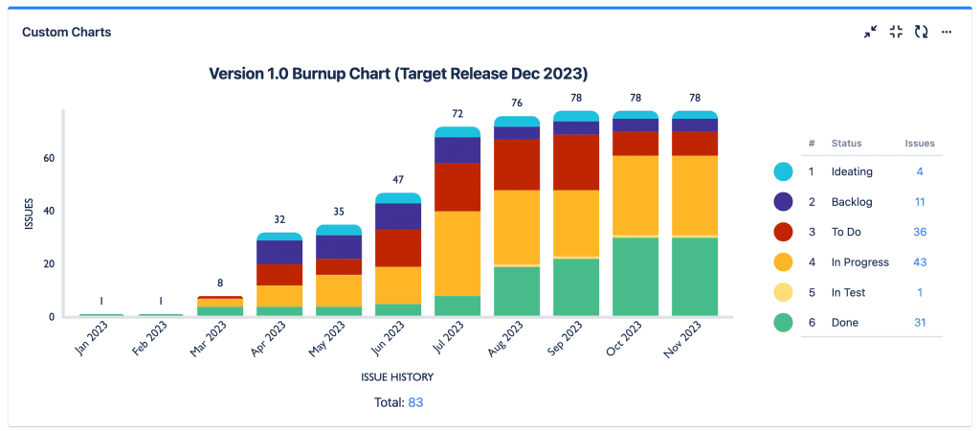The width and height of the screenshot is (980, 431).
Task: Open the ellipsis more options menu
Action: coord(947,32)
